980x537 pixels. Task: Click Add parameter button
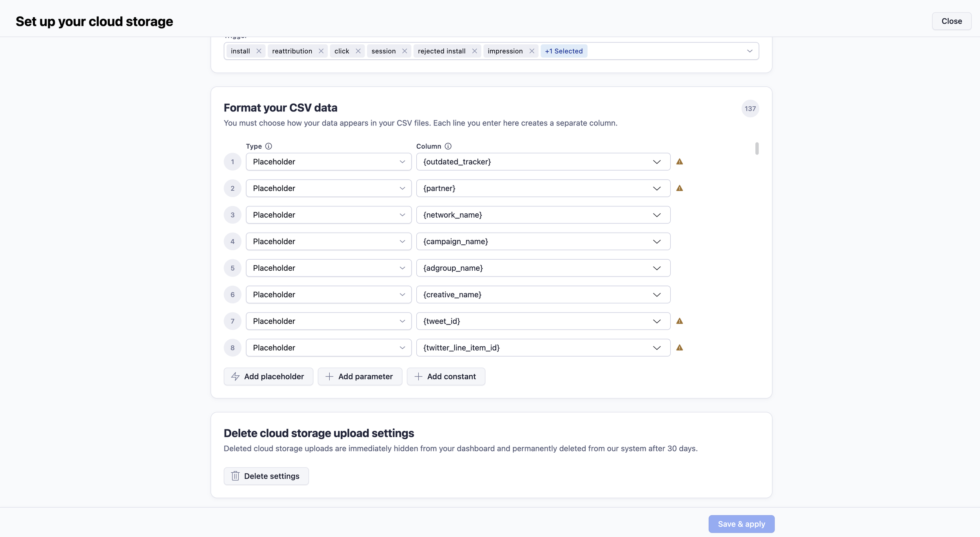[359, 377]
